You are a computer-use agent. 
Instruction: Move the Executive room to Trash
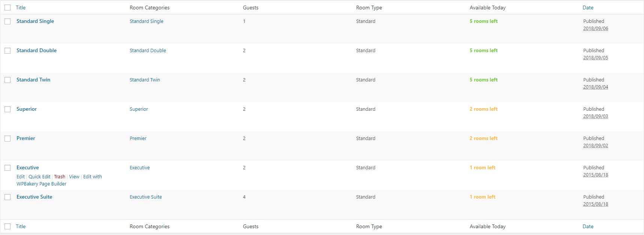pyautogui.click(x=60, y=176)
